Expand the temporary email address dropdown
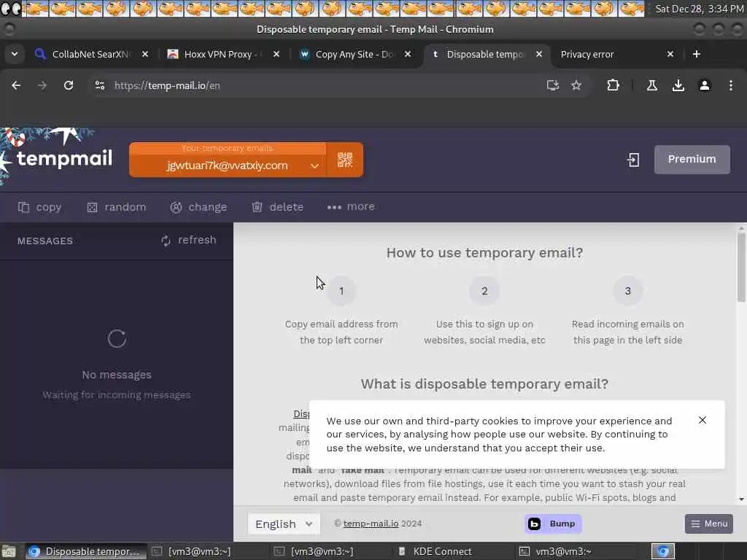 tap(314, 166)
